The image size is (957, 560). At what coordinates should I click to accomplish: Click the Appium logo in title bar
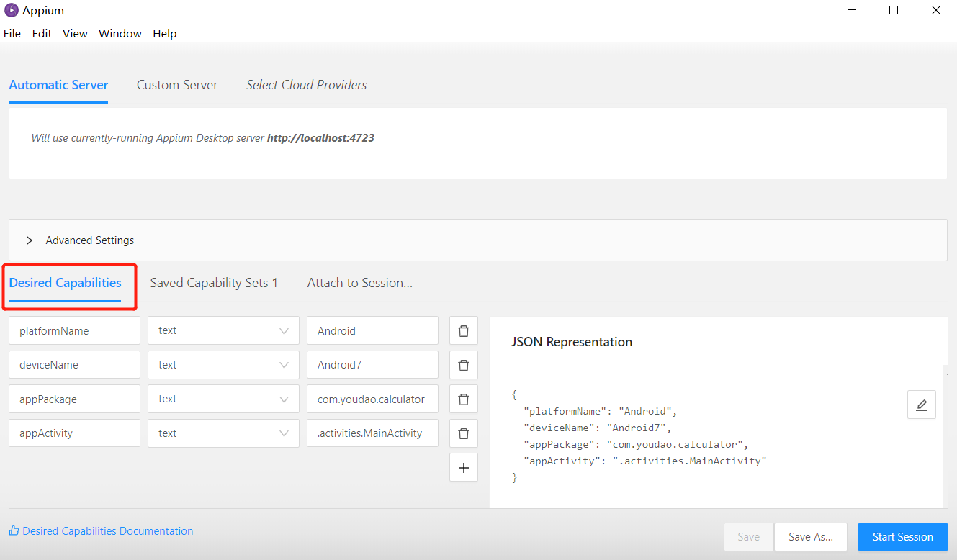coord(11,10)
